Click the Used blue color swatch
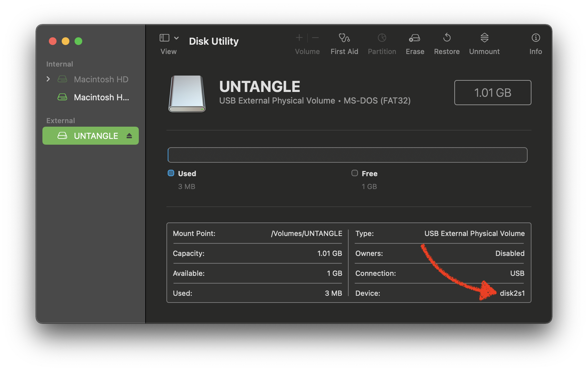The height and width of the screenshot is (371, 588). [171, 173]
